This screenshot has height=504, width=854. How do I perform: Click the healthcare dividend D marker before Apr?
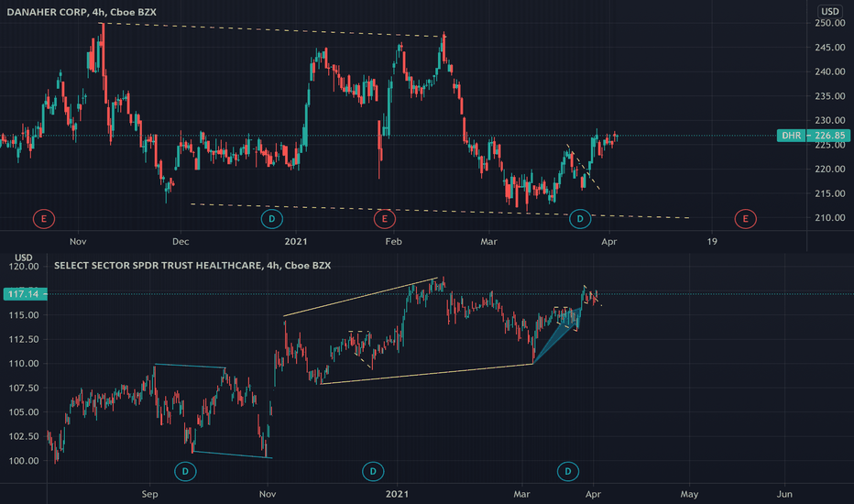click(568, 471)
